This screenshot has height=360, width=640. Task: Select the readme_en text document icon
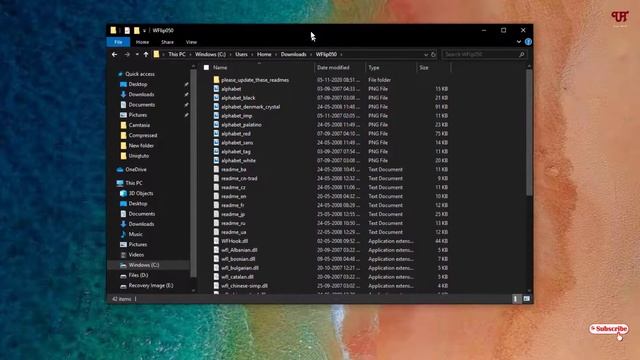(x=216, y=196)
